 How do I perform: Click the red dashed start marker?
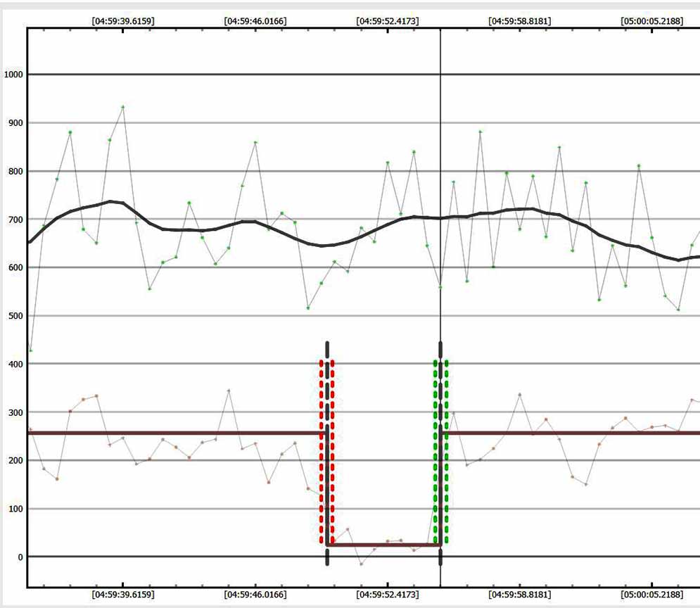point(327,452)
